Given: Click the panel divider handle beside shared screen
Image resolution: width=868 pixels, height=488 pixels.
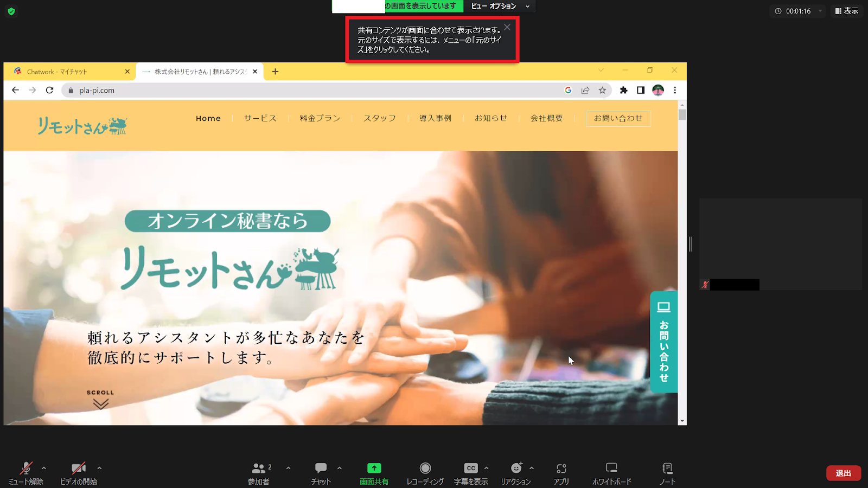Looking at the screenshot, I should click(x=690, y=244).
